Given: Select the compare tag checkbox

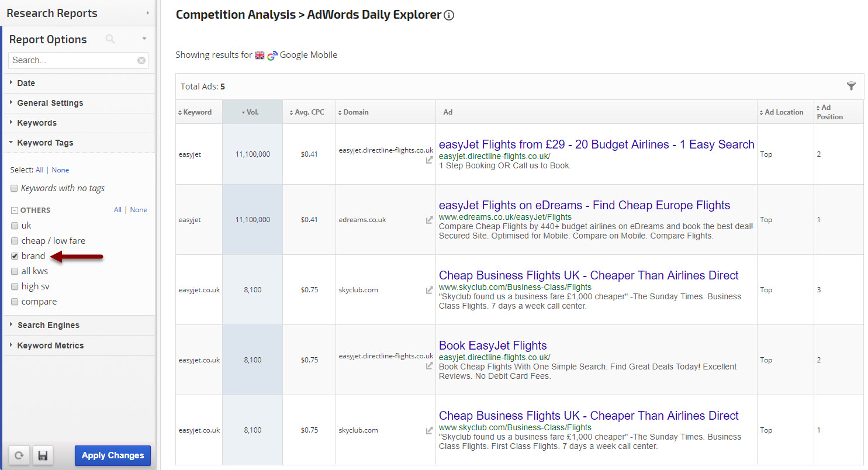Looking at the screenshot, I should coord(14,302).
